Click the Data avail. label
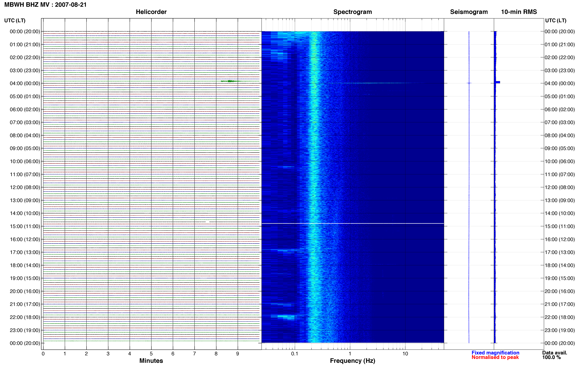Viewport: 588px width, 368px height. pyautogui.click(x=555, y=353)
